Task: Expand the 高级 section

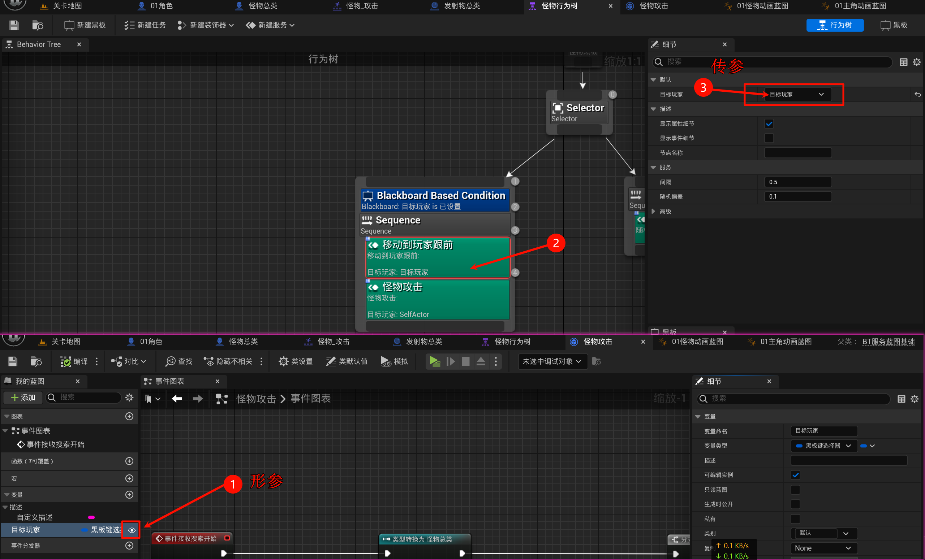Action: (653, 211)
